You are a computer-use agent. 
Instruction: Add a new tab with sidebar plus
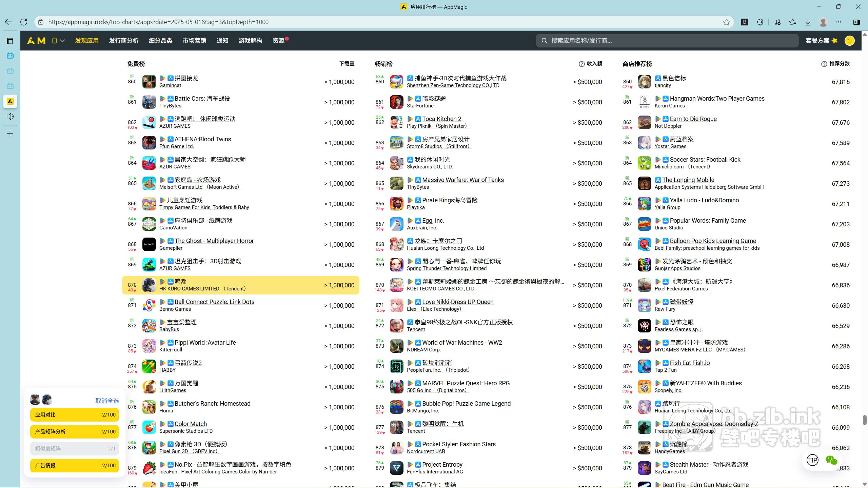(10, 134)
